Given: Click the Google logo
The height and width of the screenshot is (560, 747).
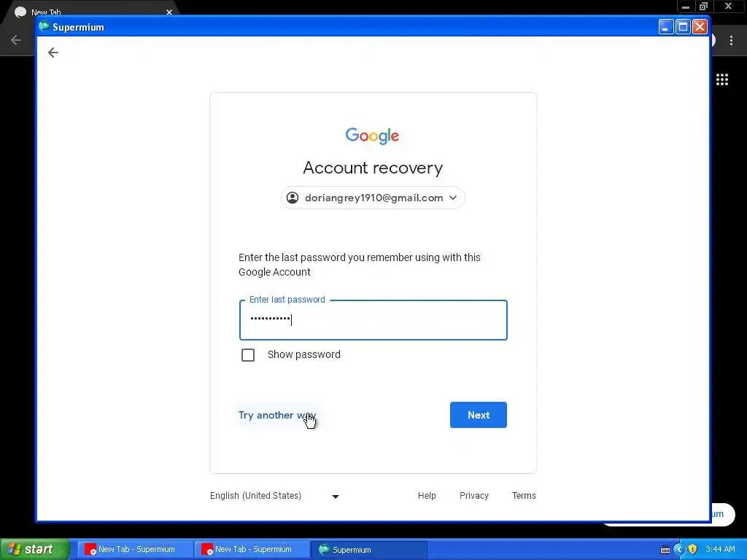Looking at the screenshot, I should [373, 136].
